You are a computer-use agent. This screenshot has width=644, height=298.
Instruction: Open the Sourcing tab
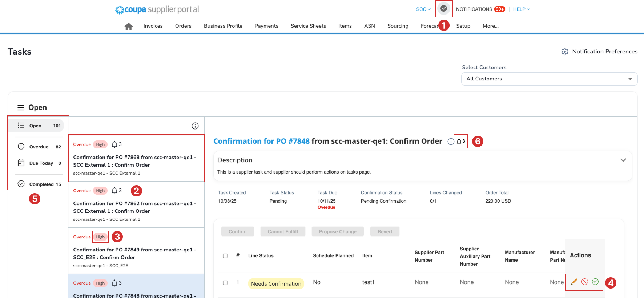[x=398, y=26]
